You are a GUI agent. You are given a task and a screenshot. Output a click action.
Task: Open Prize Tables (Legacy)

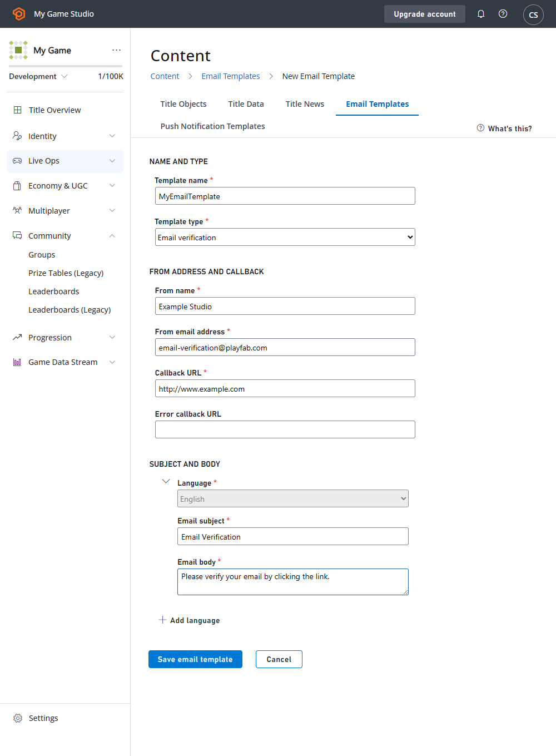(66, 273)
